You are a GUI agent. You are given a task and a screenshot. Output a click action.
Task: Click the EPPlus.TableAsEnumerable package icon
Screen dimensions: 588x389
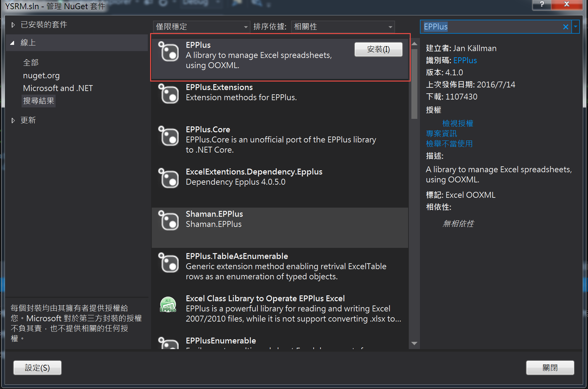(x=168, y=263)
